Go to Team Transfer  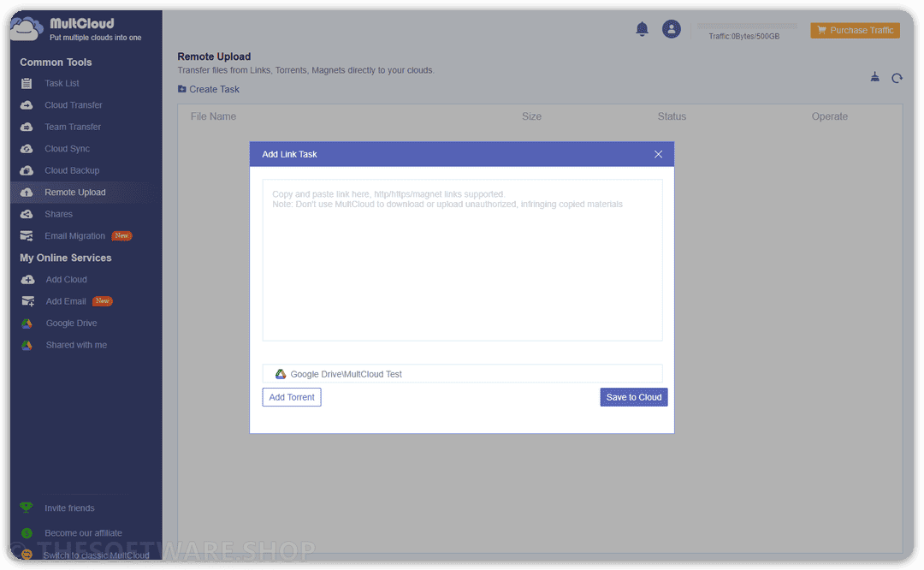(x=73, y=127)
